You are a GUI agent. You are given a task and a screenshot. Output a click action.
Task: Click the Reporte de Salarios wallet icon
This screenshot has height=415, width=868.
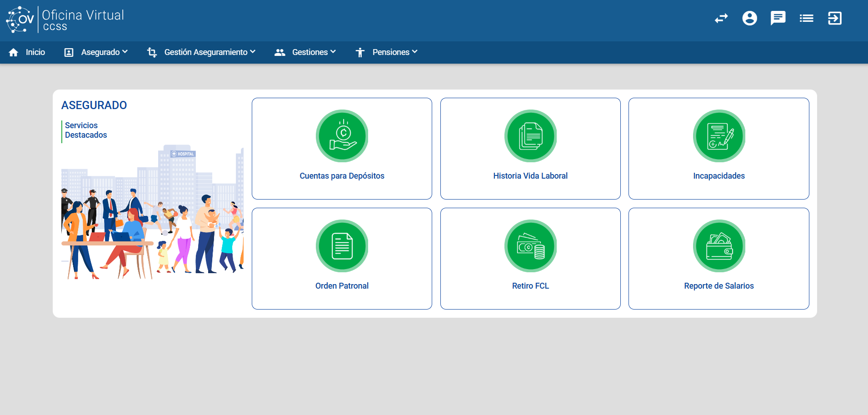point(719,246)
